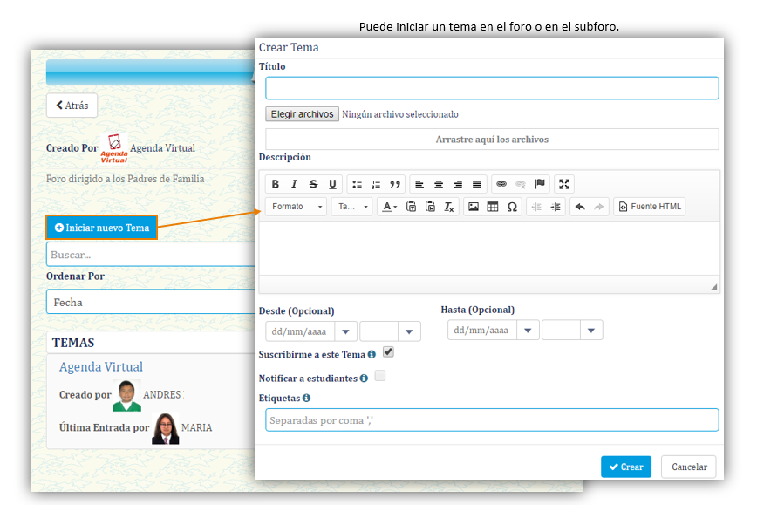This screenshot has width=757, height=532.
Task: Toggle italic formatting in description editor
Action: click(x=294, y=184)
